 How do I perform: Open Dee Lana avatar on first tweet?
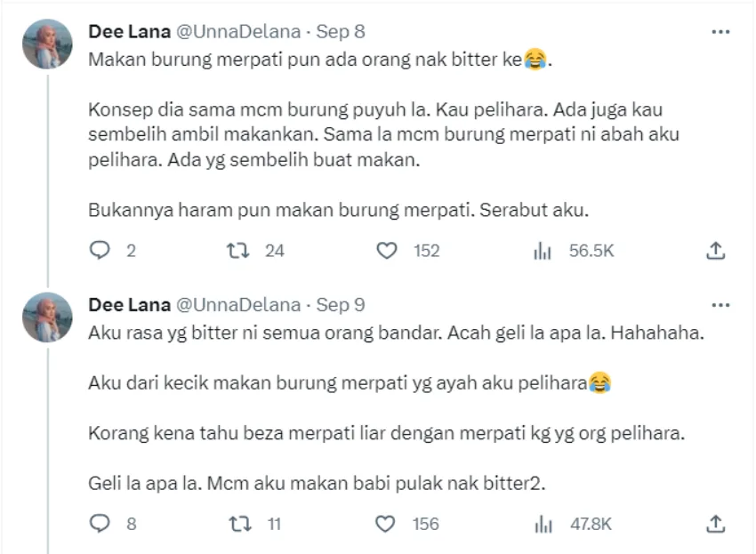point(47,44)
